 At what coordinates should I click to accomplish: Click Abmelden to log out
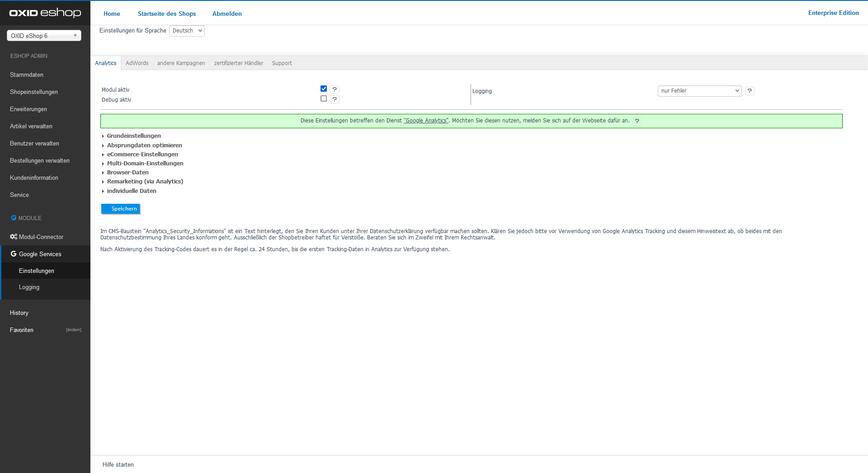coord(227,14)
